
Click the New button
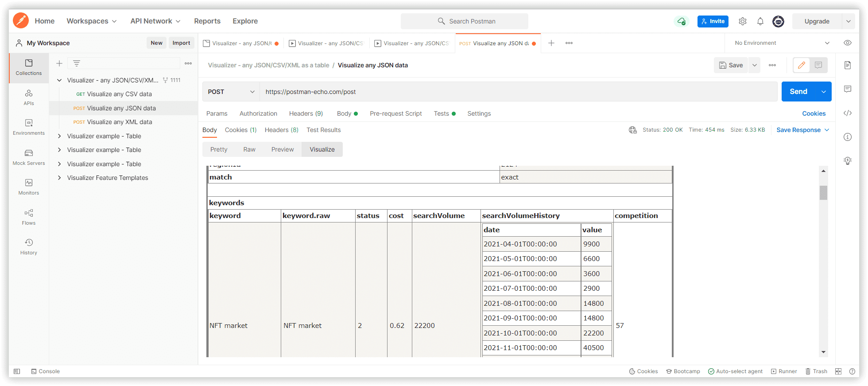click(x=157, y=43)
